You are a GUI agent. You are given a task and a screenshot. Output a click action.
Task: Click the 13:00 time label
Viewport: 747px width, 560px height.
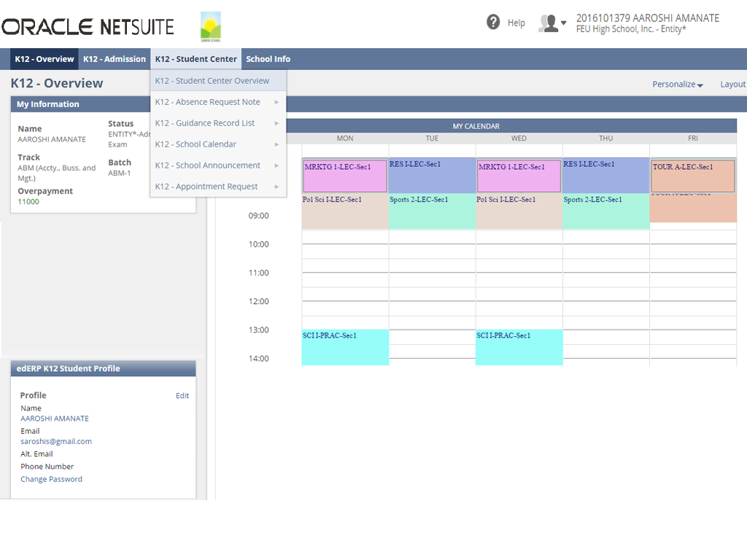tap(259, 330)
